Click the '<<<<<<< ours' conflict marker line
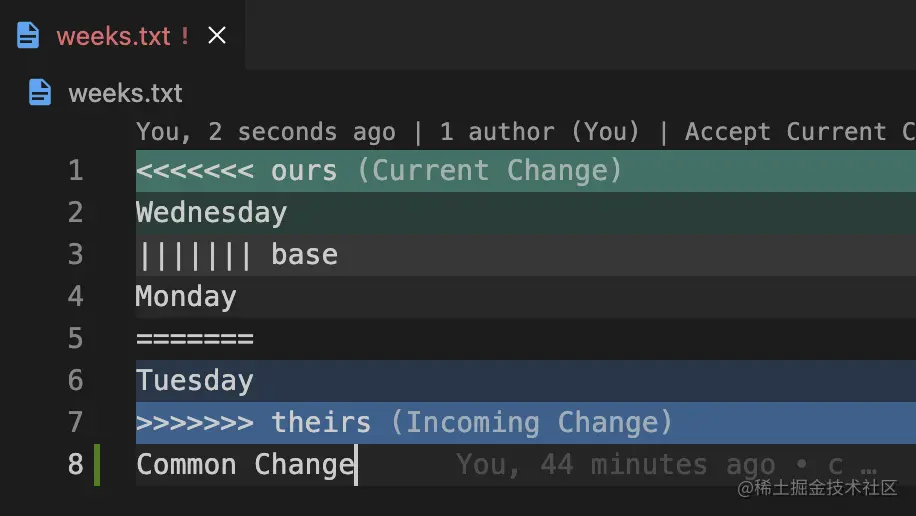The width and height of the screenshot is (916, 516). click(x=236, y=171)
